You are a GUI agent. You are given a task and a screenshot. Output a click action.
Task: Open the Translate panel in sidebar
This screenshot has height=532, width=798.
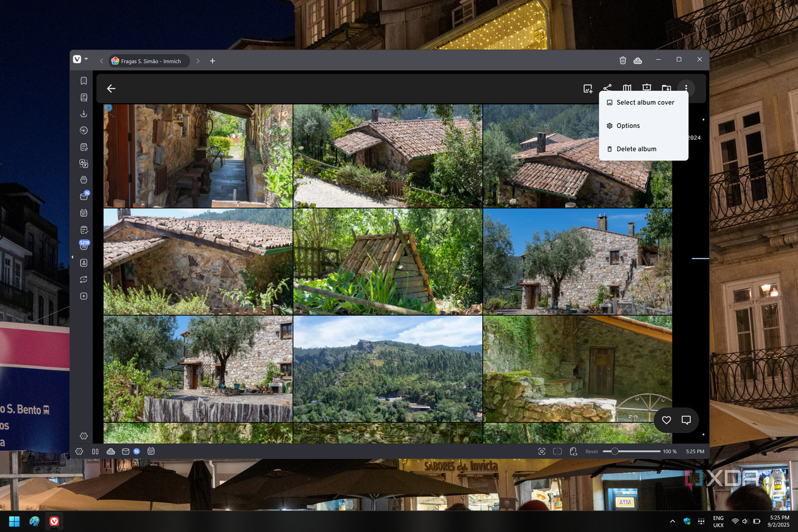(83, 164)
